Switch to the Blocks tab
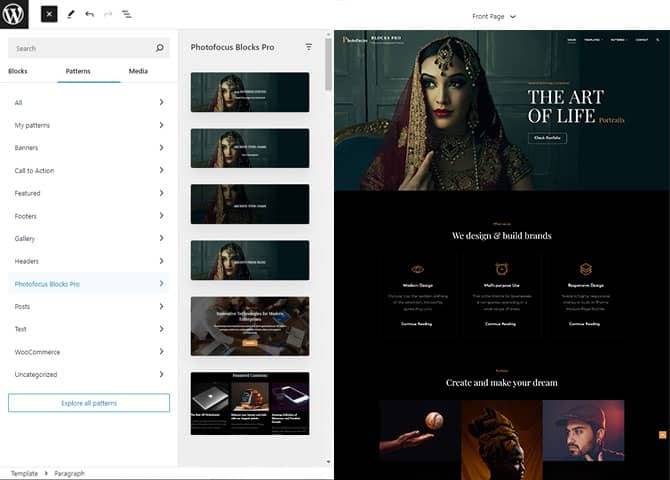Viewport: 670px width, 480px height. (x=18, y=72)
